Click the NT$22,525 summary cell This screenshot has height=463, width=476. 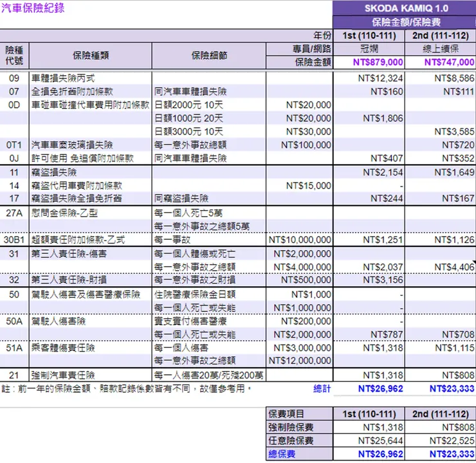[x=441, y=440]
